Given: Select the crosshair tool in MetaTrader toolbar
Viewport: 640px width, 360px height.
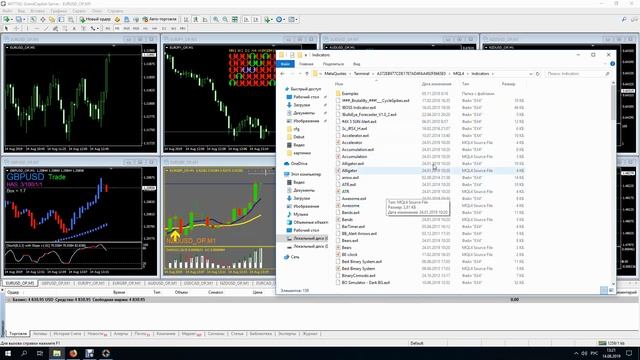Looking at the screenshot, I should [x=16, y=29].
